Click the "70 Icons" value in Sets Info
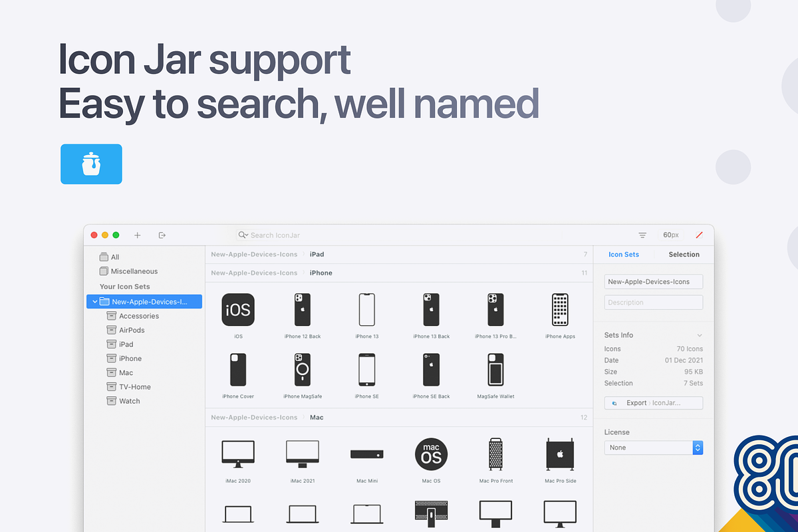The image size is (798, 532). click(690, 349)
